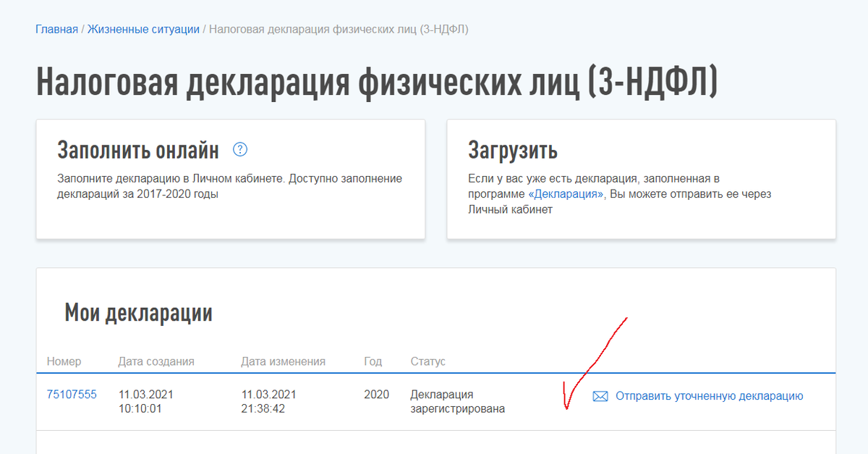Sort by Дата изменения column header
868x454 pixels.
pos(284,361)
